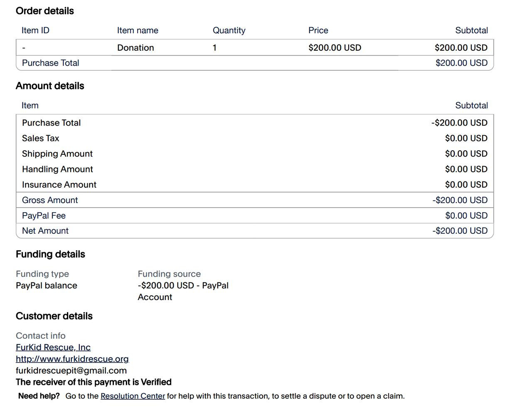The height and width of the screenshot is (409, 532).
Task: Select the $200.00 USD price cell
Action: pyautogui.click(x=335, y=48)
